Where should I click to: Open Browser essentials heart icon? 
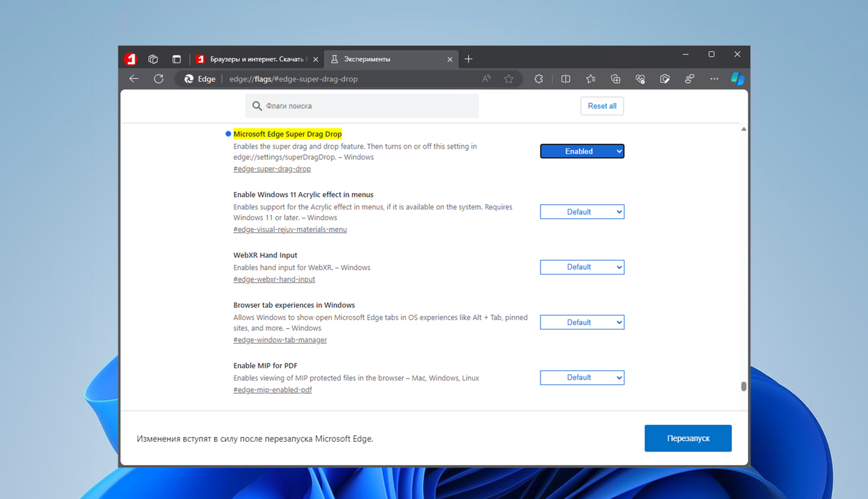point(640,79)
